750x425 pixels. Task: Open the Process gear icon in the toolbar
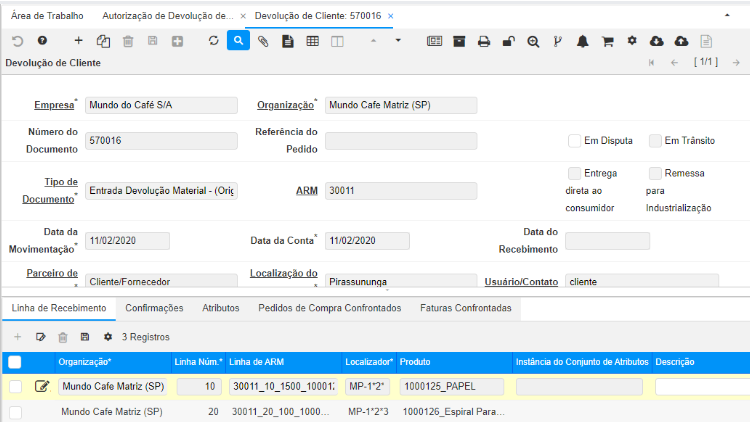[x=632, y=41]
